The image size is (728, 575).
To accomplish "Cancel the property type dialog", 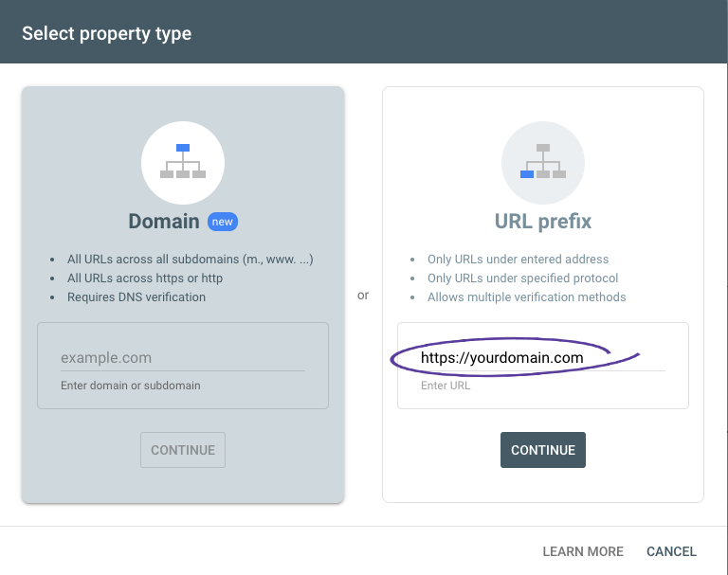I will point(671,551).
